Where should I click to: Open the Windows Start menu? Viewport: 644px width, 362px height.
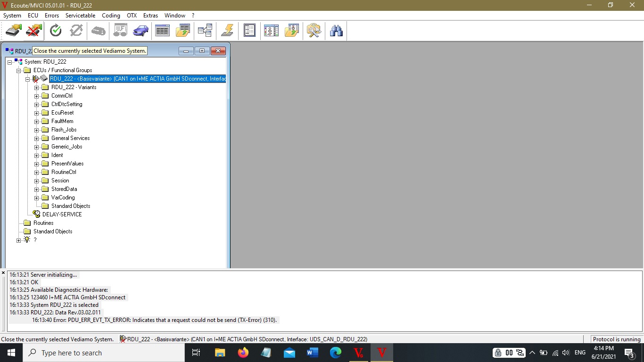(11, 353)
